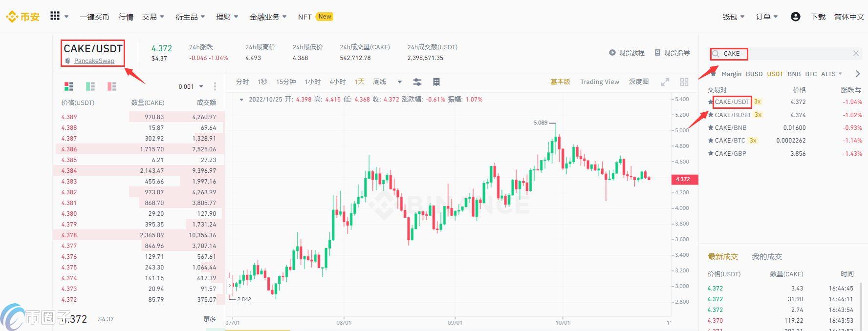Open the user account profile icon
This screenshot has height=331, width=868.
point(795,17)
